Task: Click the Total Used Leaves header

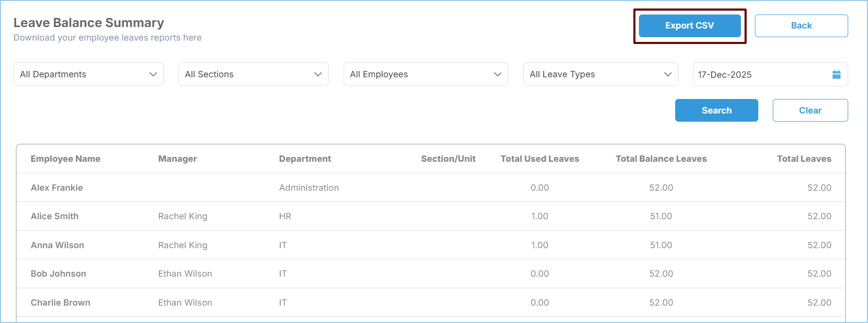Action: 539,159
